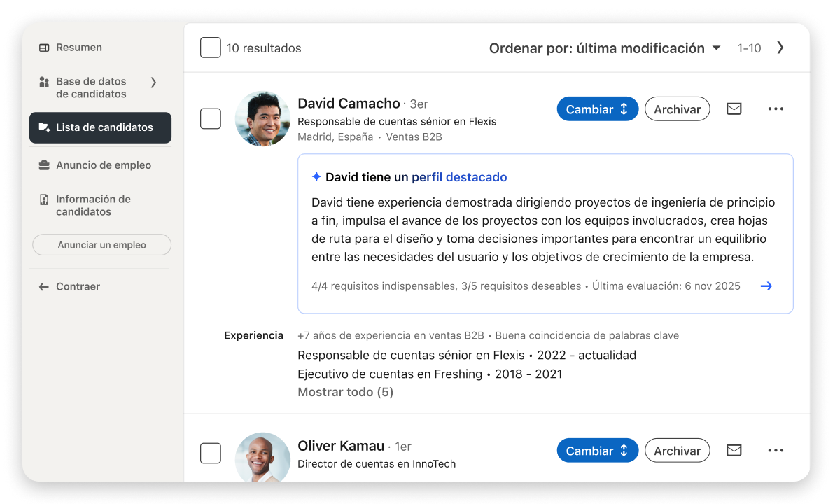The image size is (833, 504).
Task: Click the Resumen sidebar icon
Action: click(x=44, y=48)
